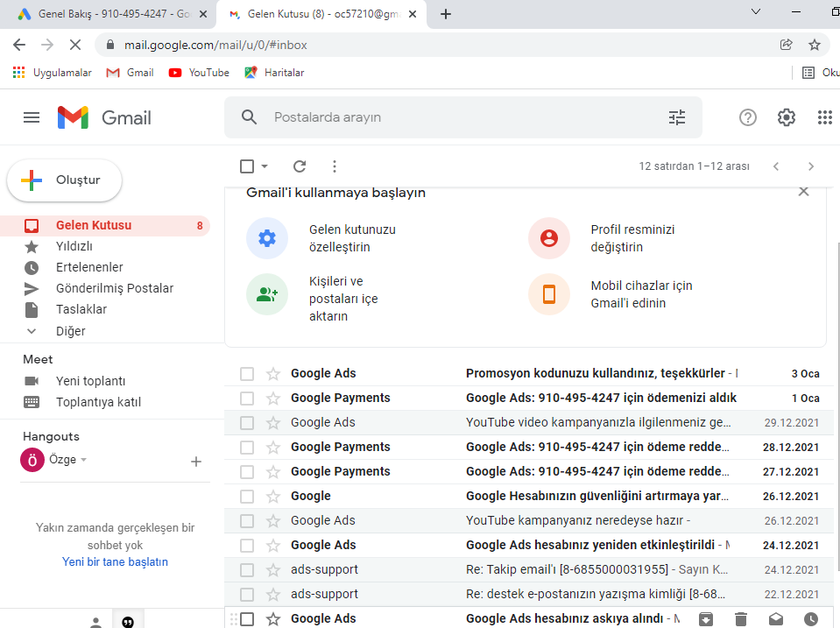Check the 3 Oca Google Ads email
The height and width of the screenshot is (628, 840).
pos(247,373)
